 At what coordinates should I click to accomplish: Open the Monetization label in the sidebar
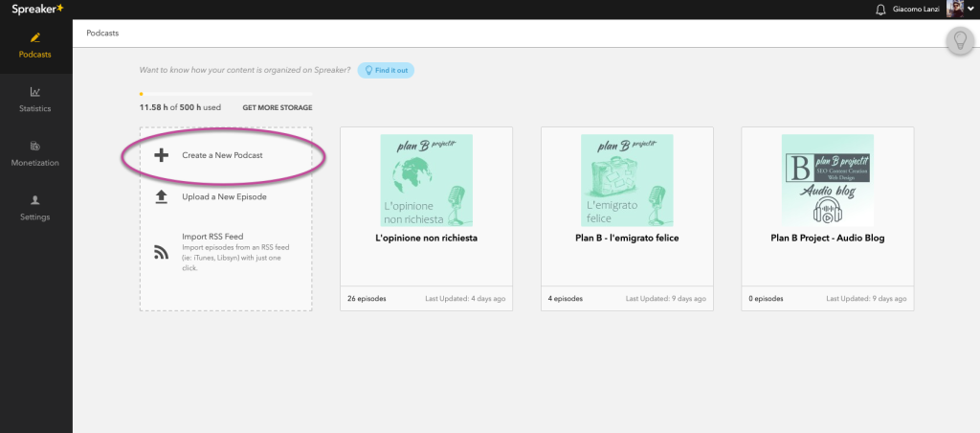[x=35, y=163]
